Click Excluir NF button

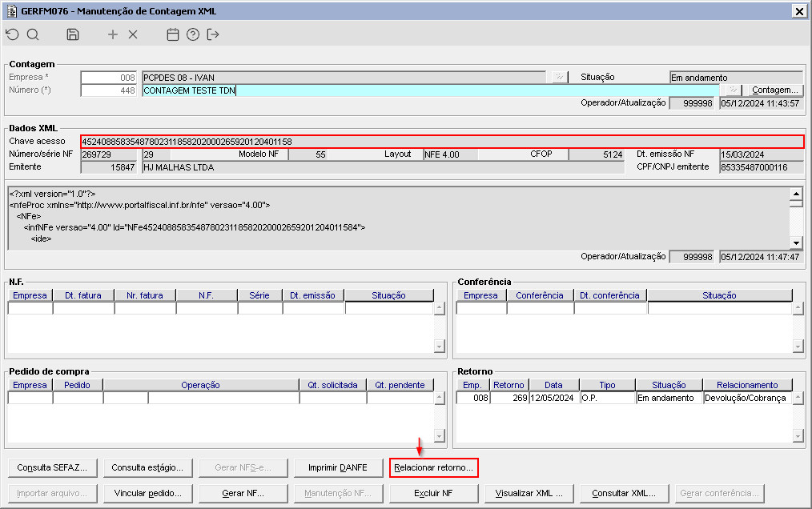pyautogui.click(x=433, y=494)
